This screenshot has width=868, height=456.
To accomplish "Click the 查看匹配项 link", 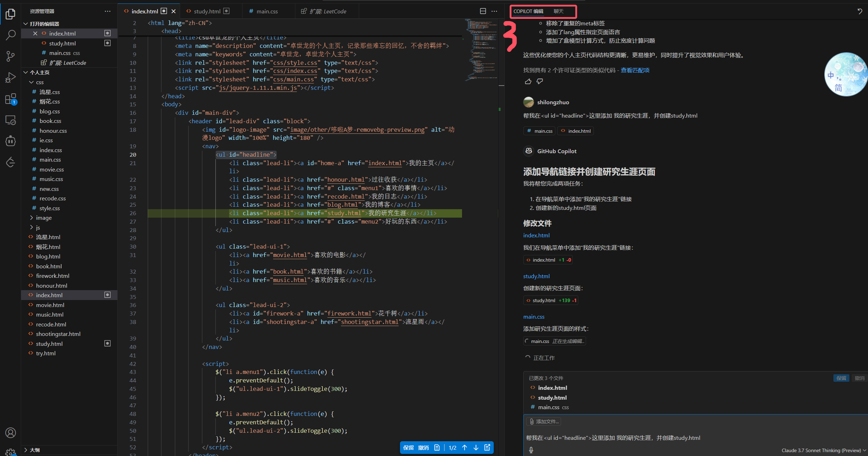I will (x=635, y=70).
